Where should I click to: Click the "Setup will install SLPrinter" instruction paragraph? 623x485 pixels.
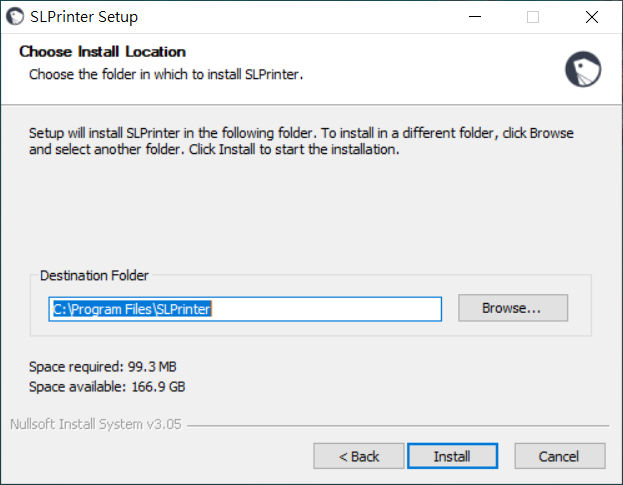click(301, 141)
